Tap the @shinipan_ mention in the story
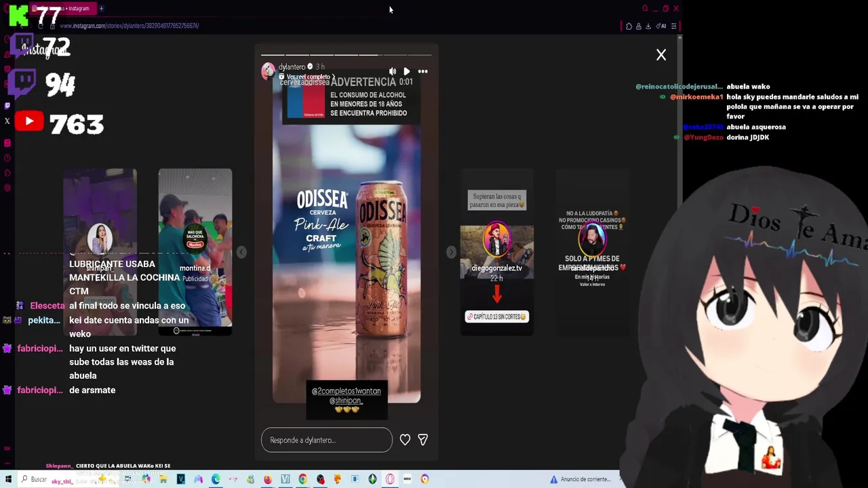 (346, 400)
